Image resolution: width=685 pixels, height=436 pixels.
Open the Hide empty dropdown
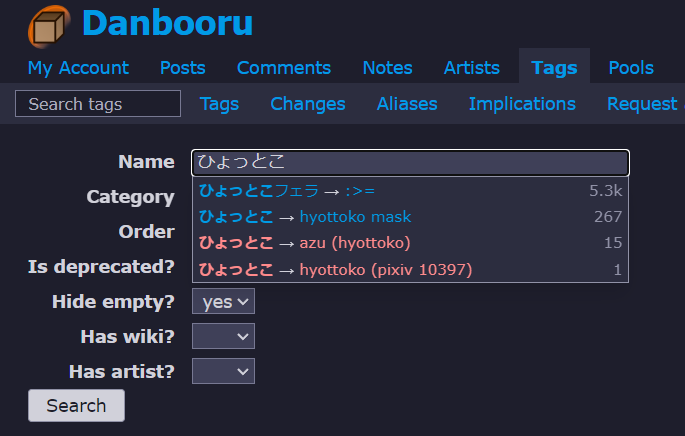[x=223, y=301]
